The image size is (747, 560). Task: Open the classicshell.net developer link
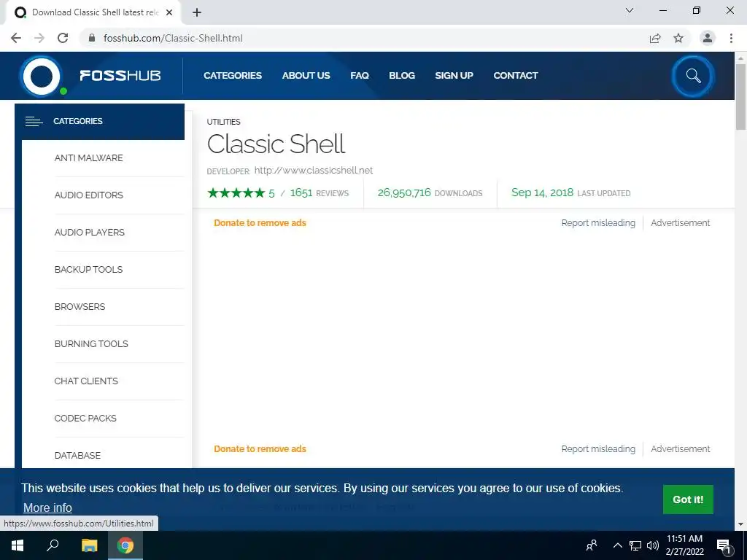click(314, 171)
